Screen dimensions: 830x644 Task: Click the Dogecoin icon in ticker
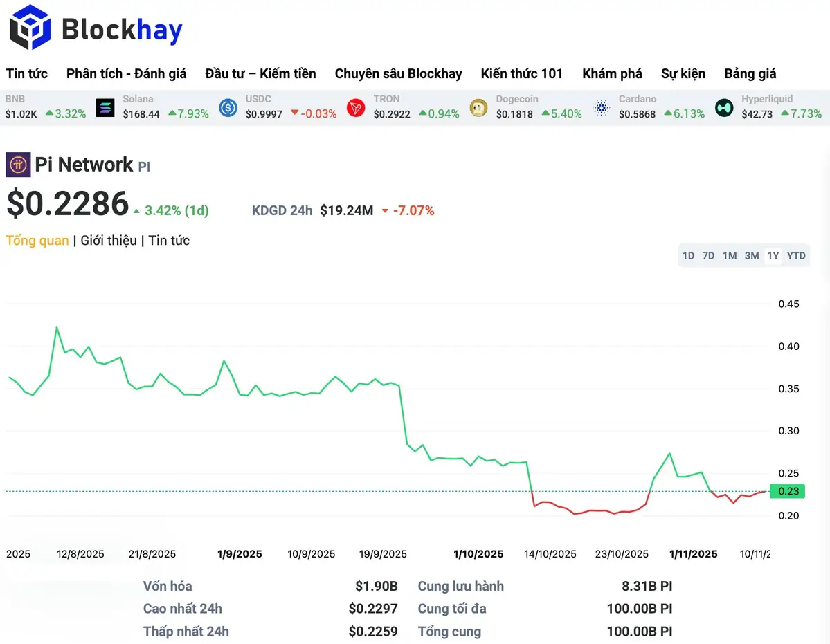click(x=478, y=107)
